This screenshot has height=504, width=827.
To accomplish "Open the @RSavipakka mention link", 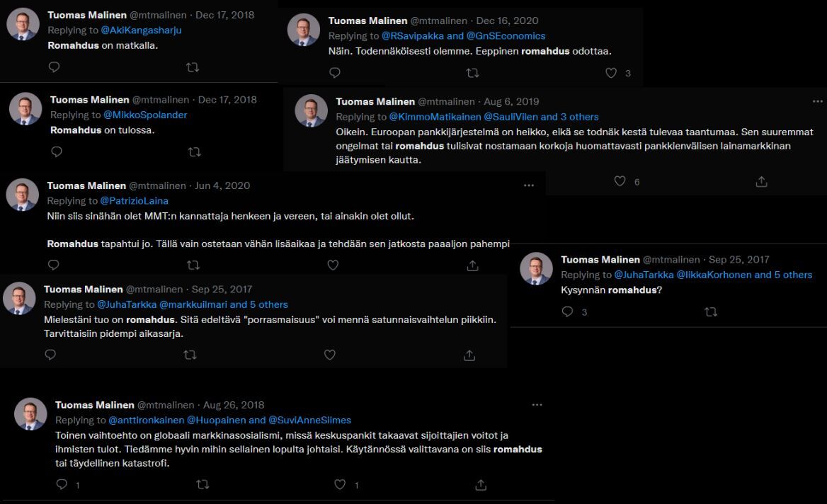I will 413,36.
